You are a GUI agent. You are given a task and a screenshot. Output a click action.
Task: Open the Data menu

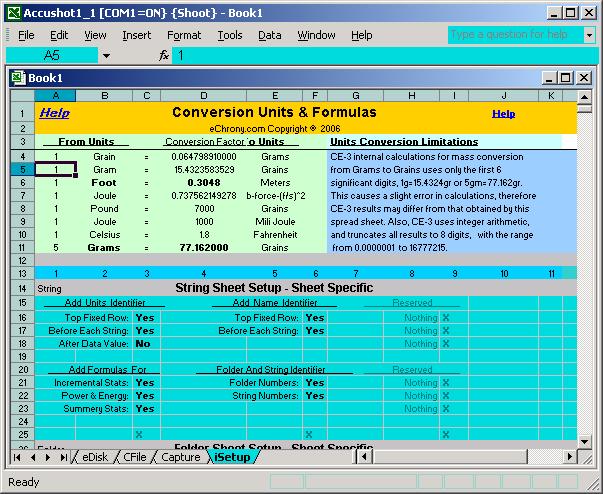[269, 35]
